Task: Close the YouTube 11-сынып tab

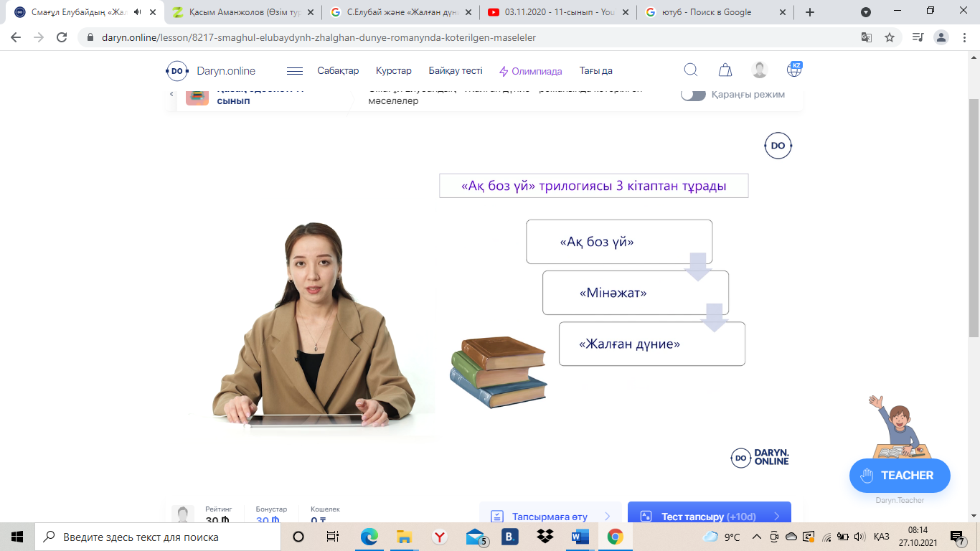Action: coord(626,12)
